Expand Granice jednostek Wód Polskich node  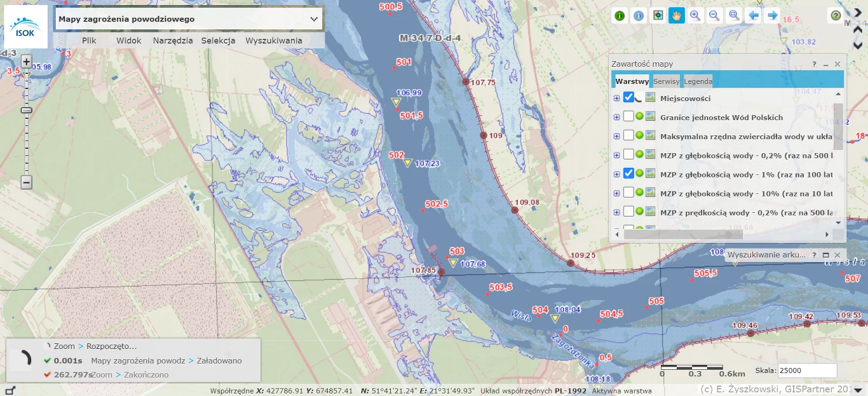tap(616, 118)
